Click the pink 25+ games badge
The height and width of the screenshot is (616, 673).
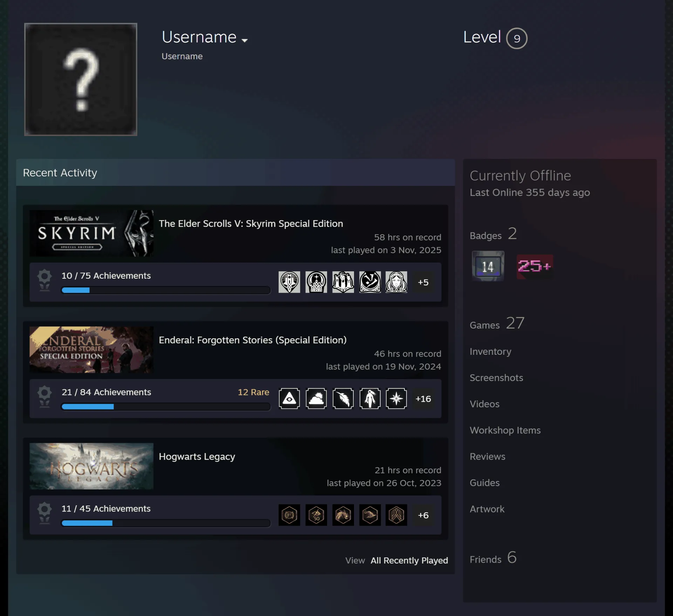(x=535, y=266)
